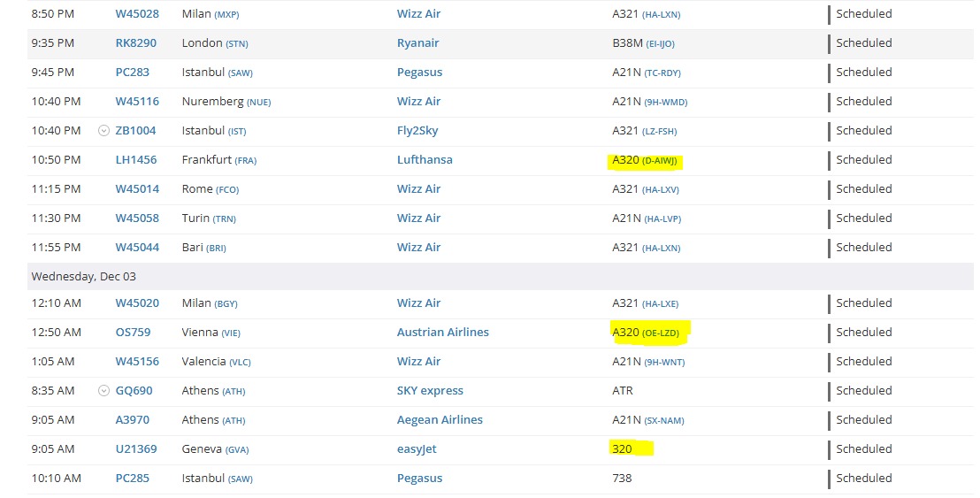This screenshot has width=980, height=498.
Task: Open the Aegean Airlines link
Action: click(x=440, y=420)
